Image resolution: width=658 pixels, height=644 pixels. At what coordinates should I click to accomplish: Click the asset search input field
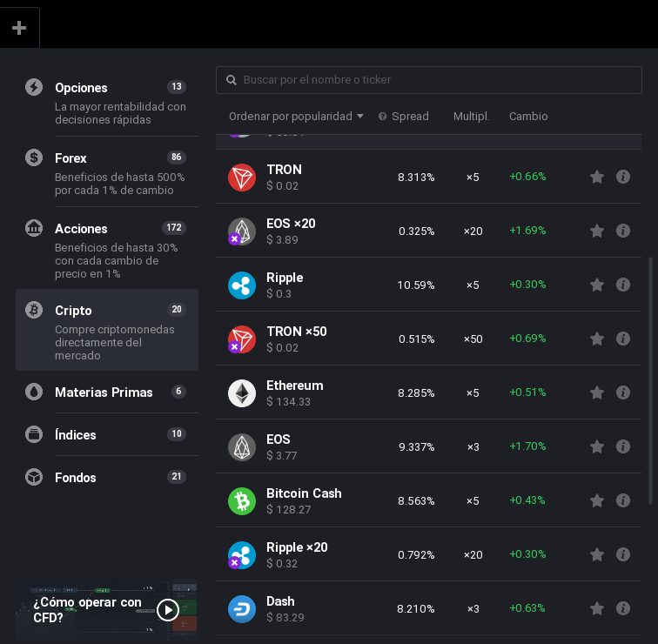coord(429,80)
